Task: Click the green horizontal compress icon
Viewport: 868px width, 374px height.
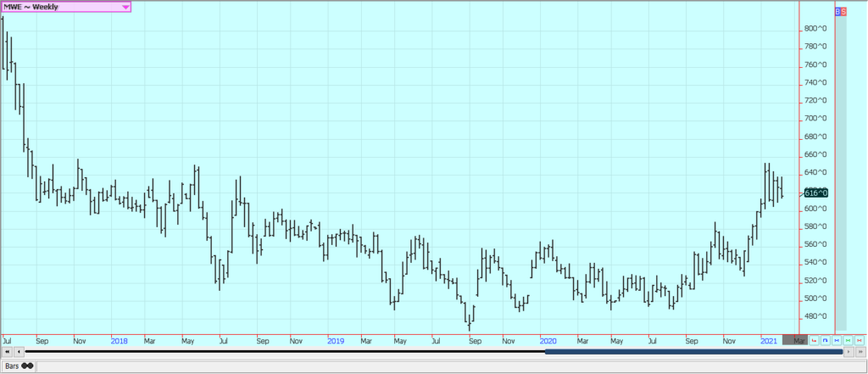Action: pos(848,340)
